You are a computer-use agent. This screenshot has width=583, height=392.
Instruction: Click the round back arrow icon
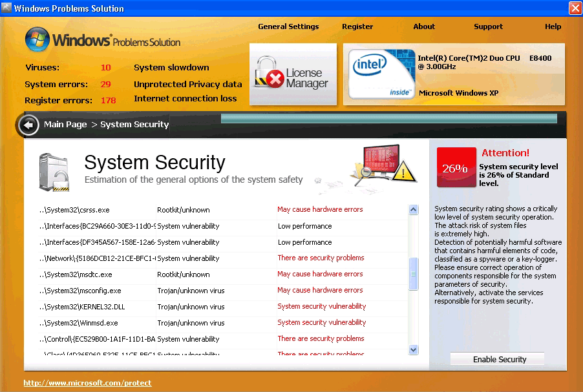(29, 125)
